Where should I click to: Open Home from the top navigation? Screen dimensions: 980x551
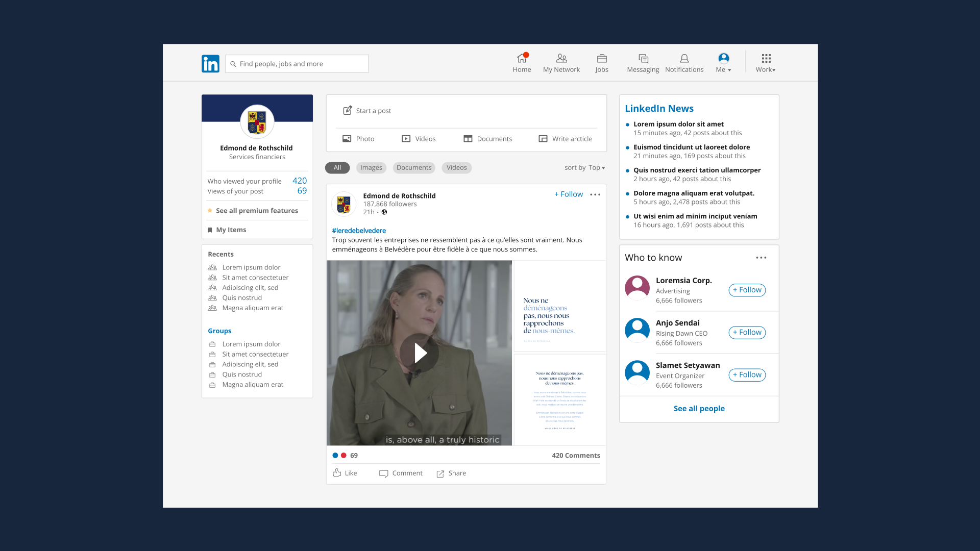(x=522, y=63)
